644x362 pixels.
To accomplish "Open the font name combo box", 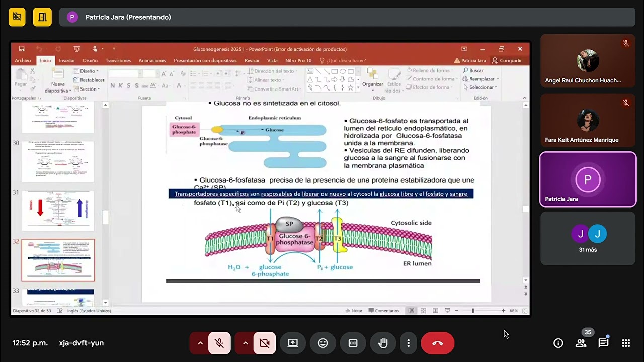I will pyautogui.click(x=124, y=74).
